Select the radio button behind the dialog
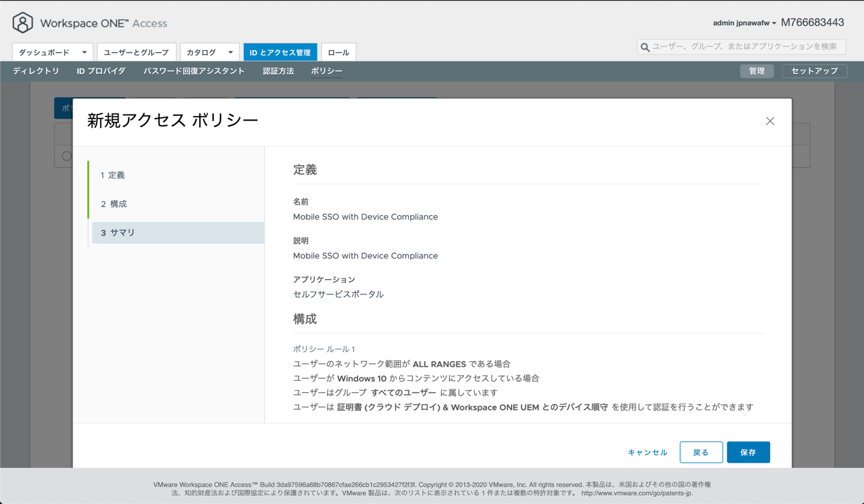Viewport: 864px width, 504px height. click(67, 156)
